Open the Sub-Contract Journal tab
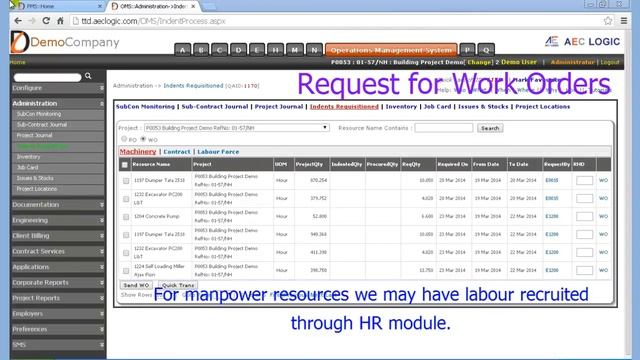This screenshot has height=360, width=640. 215,107
